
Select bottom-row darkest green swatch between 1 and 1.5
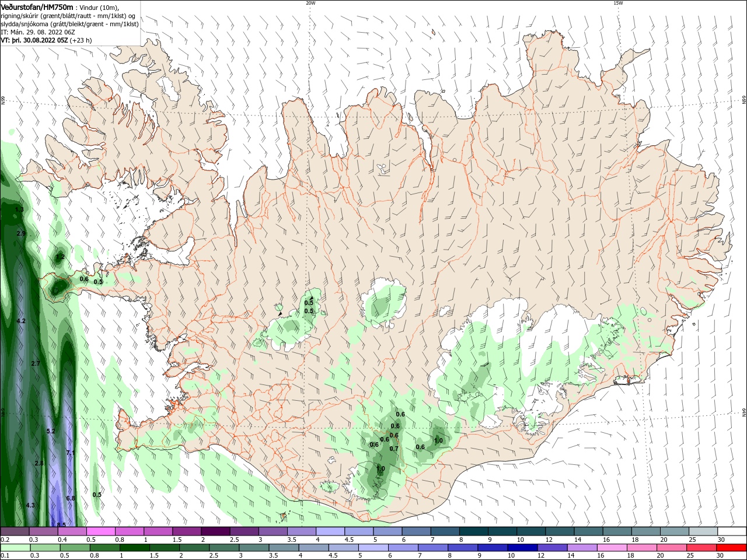134,548
